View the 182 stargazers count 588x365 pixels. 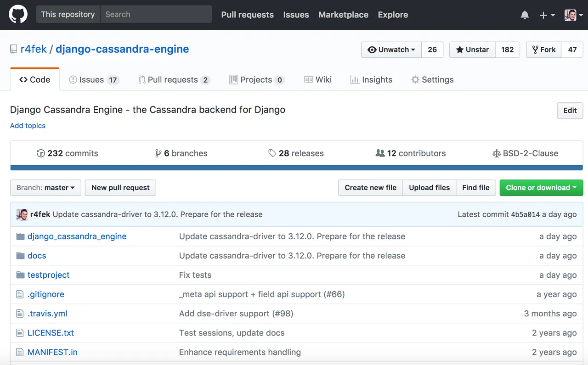click(x=508, y=50)
